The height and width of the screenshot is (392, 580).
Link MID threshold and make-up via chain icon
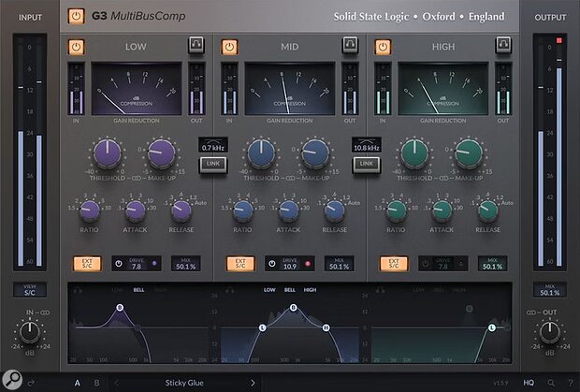[x=290, y=179]
